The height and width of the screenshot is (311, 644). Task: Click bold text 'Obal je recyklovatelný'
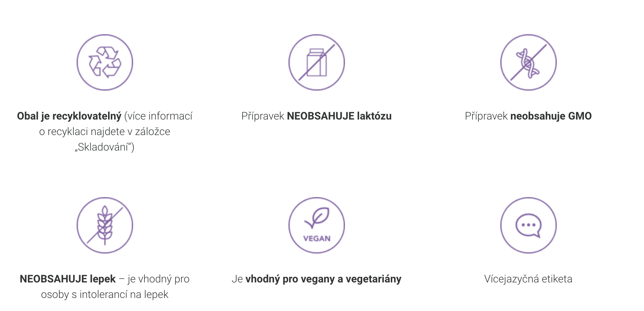(69, 116)
